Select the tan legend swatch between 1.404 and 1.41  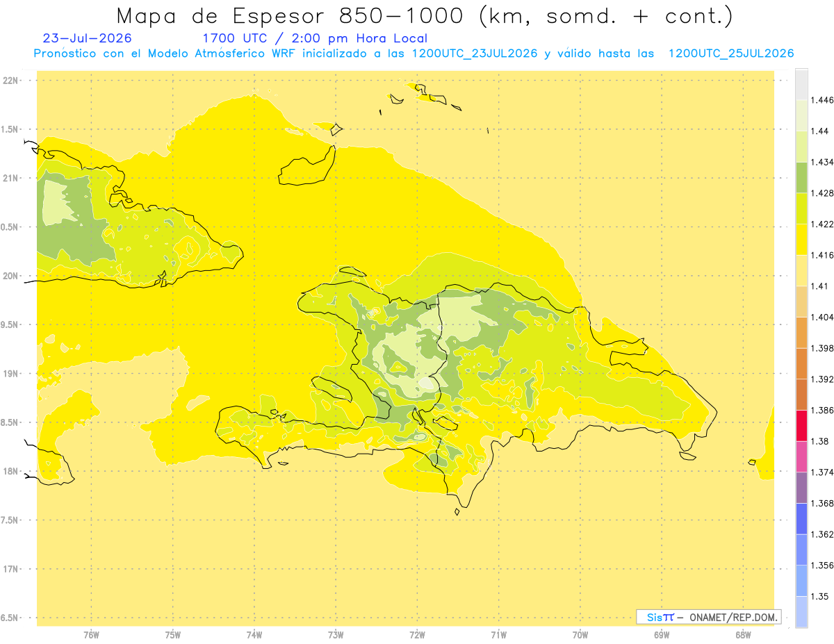pyautogui.click(x=801, y=302)
